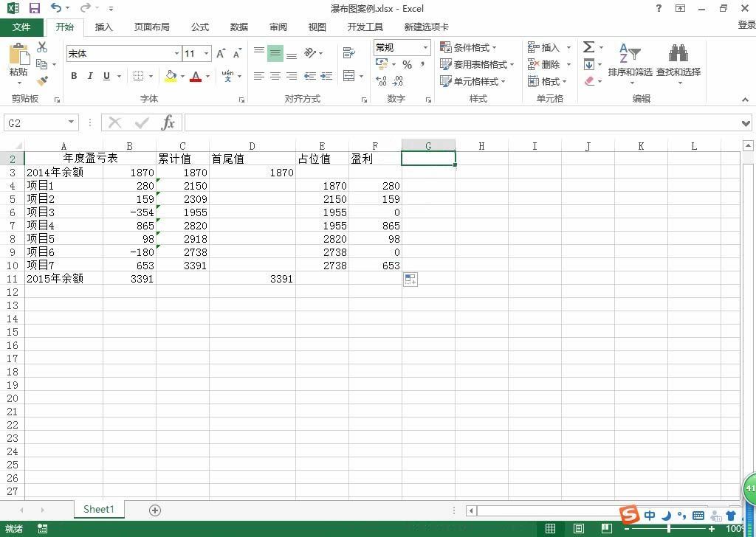Viewport: 756px width, 537px height.
Task: Click the Paste clipboard icon
Action: (x=18, y=55)
